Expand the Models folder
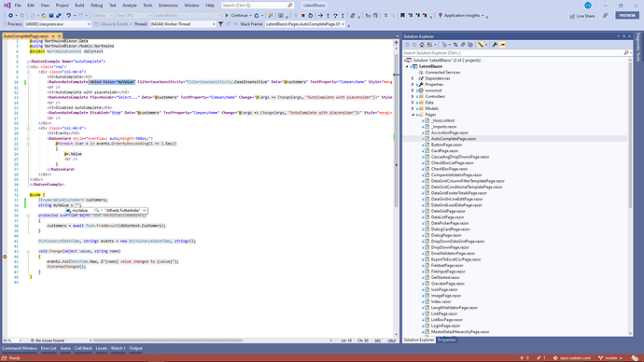Screen dimensions: 644x362 point(413,108)
